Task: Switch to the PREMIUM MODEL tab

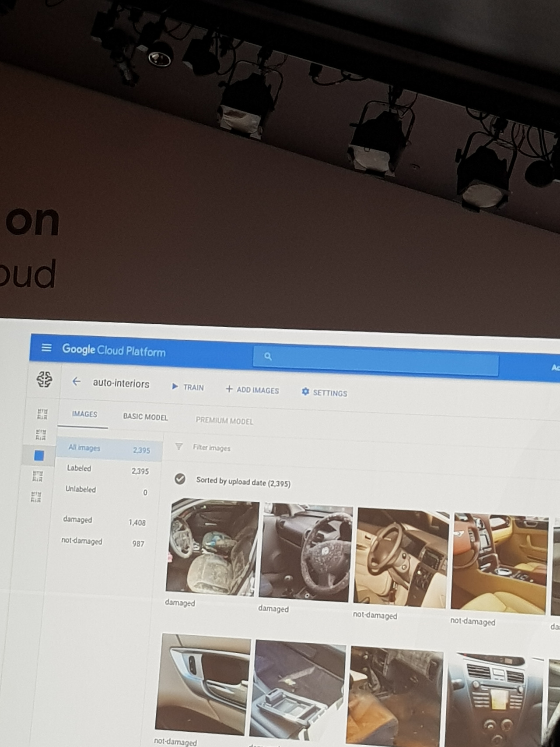Action: 224,421
